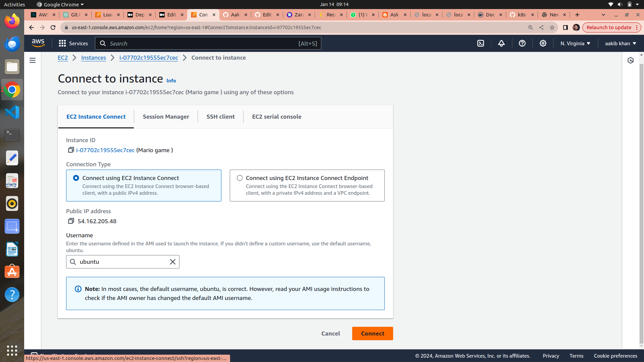644x362 pixels.
Task: Open Ubuntu Software from the dock
Action: point(12,272)
